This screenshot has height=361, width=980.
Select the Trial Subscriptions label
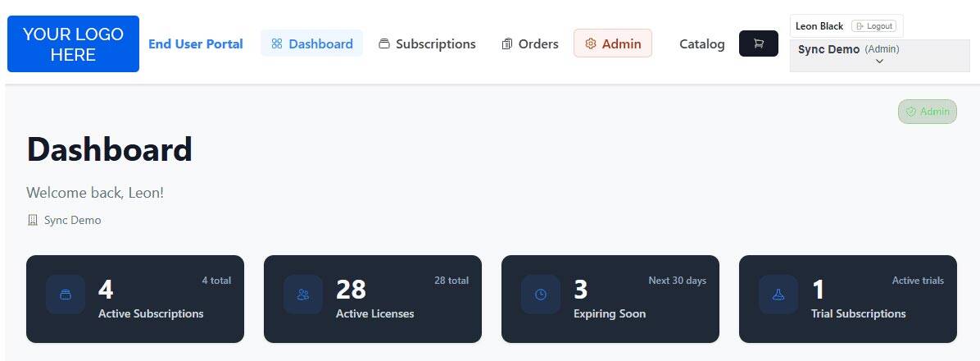pos(858,313)
